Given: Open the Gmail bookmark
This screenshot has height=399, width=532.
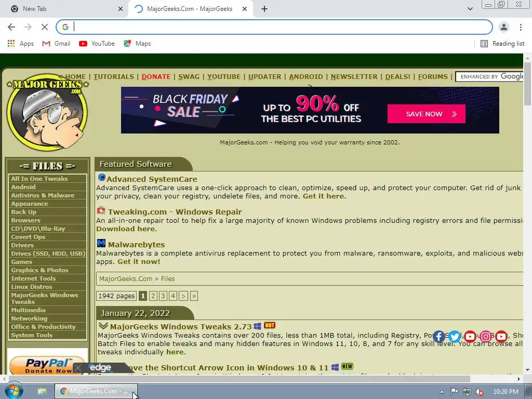Looking at the screenshot, I should 56,44.
